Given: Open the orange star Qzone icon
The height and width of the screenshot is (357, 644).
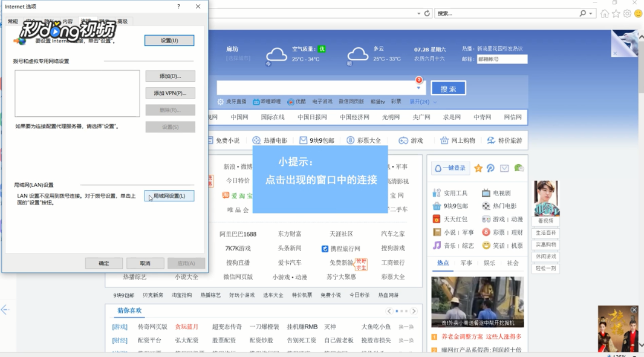Looking at the screenshot, I should tap(478, 168).
